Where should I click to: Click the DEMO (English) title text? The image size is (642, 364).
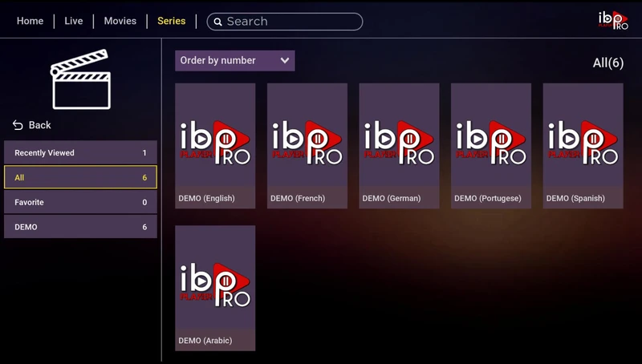(x=207, y=198)
